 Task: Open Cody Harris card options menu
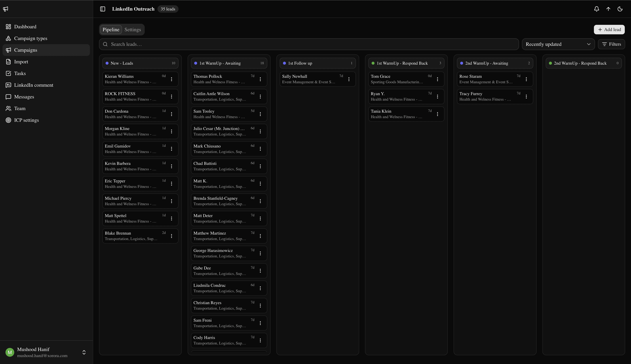click(260, 340)
